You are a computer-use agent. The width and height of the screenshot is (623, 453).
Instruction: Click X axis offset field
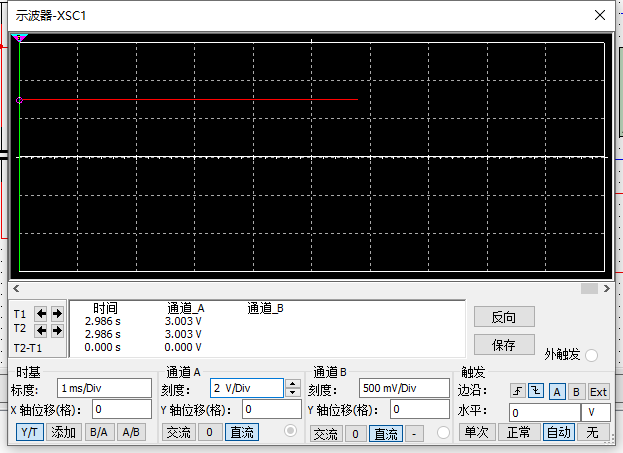122,409
